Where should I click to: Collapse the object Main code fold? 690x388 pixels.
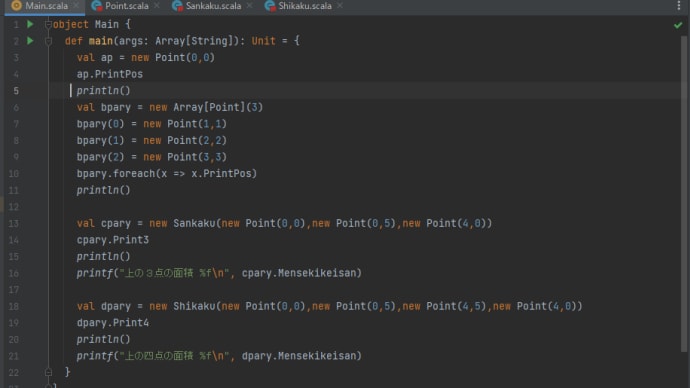point(48,25)
